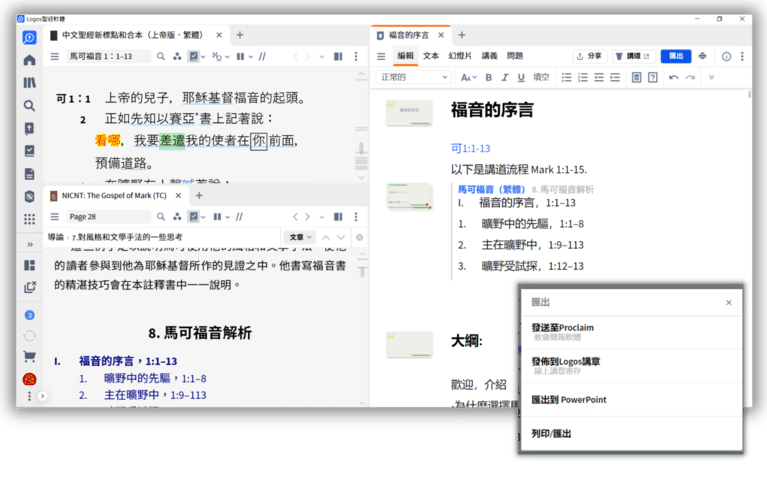Open the Home icon in sidebar
This screenshot has width=767, height=479.
coord(29,60)
